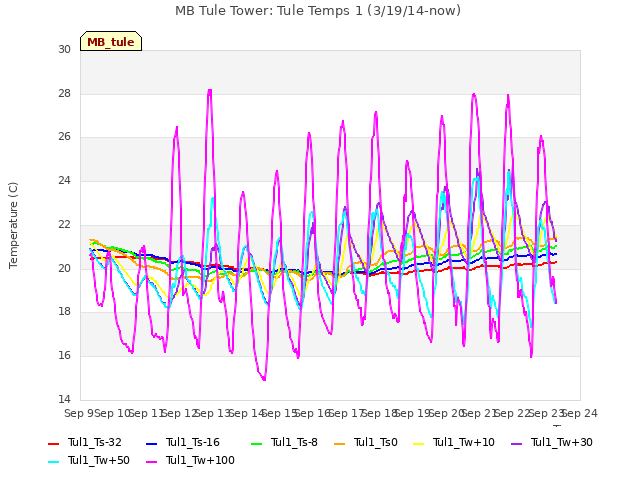The image size is (640, 480).
Task: Select the purple Tul1_Tw+30 legend swatch
Action: (517, 443)
